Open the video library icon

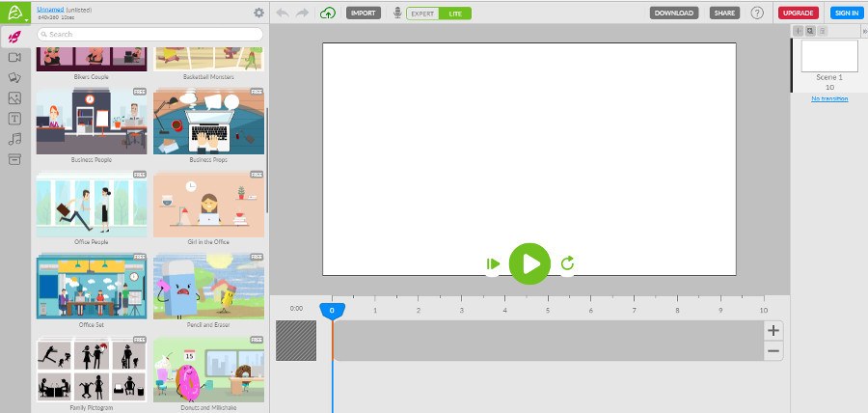14,58
